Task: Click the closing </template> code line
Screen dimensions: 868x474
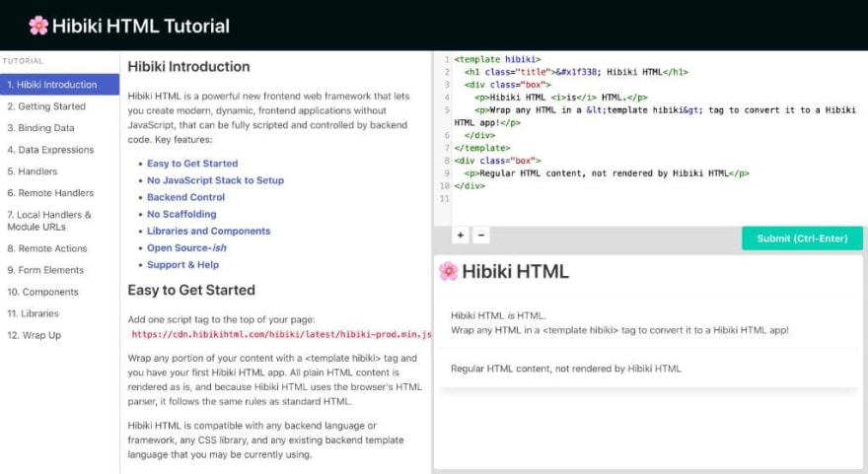Action: pyautogui.click(x=481, y=148)
